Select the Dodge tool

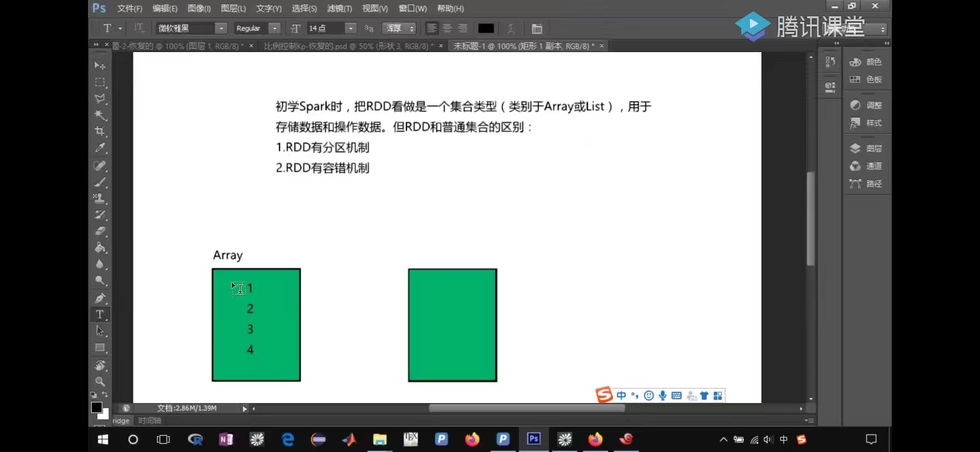(100, 280)
